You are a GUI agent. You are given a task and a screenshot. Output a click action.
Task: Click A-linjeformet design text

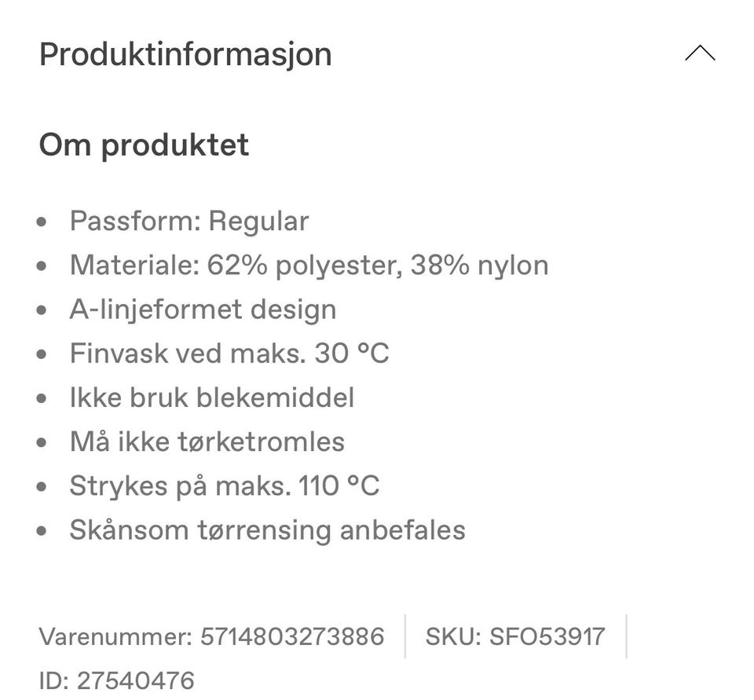point(203,309)
